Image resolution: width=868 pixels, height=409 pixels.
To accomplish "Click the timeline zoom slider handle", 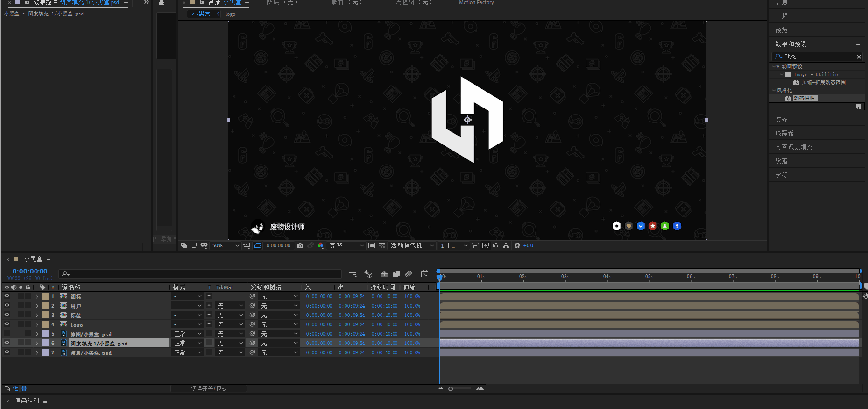I will pyautogui.click(x=451, y=389).
